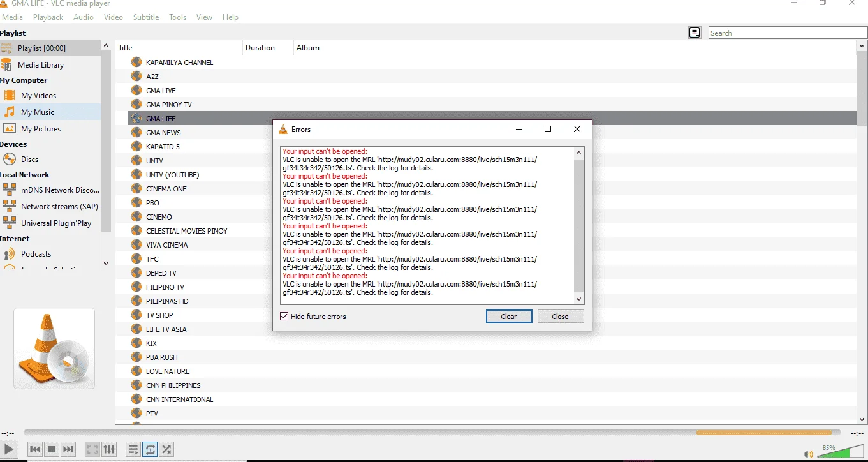Open the Subtitle menu

146,17
